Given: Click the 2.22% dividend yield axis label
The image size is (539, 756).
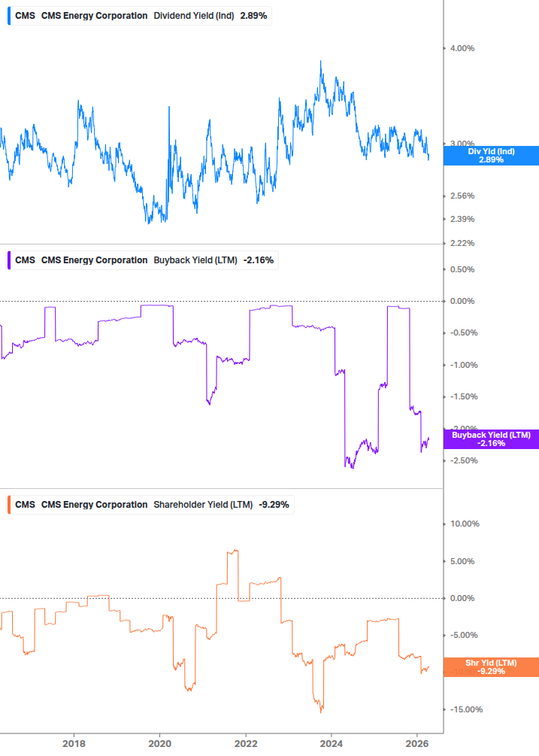Looking at the screenshot, I should tap(462, 244).
